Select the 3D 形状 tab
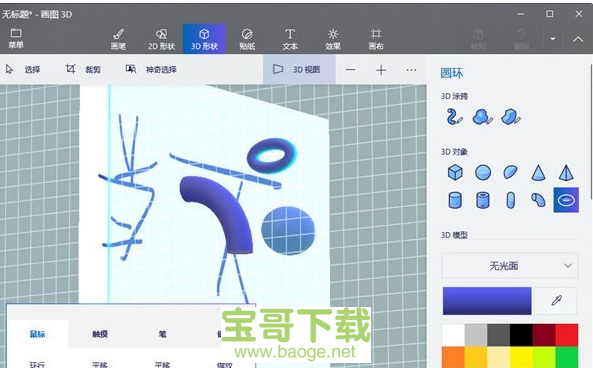The height and width of the screenshot is (368, 593). [204, 39]
